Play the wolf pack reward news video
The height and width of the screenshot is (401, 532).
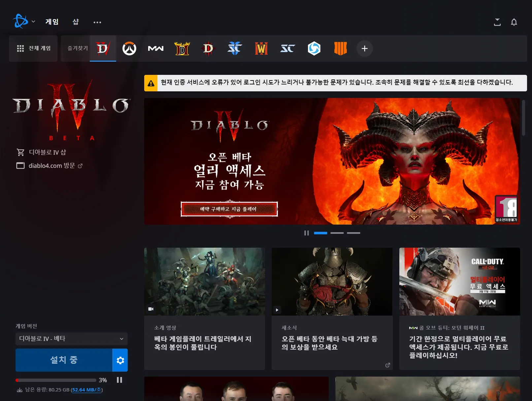277,310
